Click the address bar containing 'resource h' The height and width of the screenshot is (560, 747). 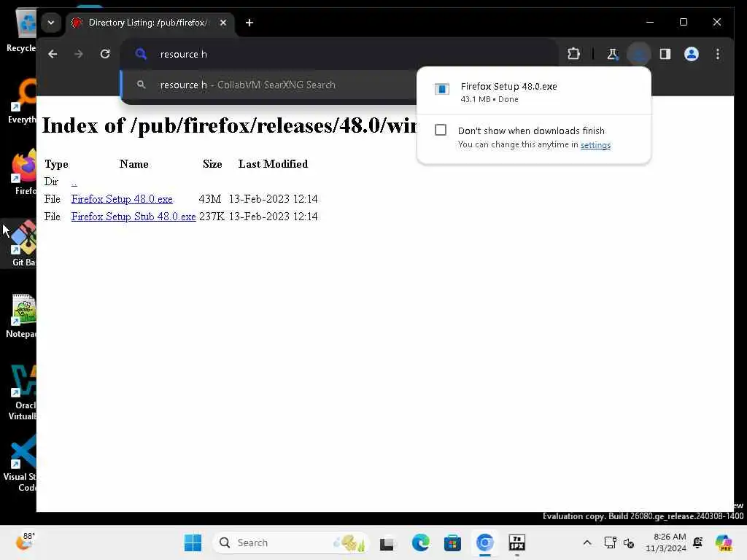[338, 54]
